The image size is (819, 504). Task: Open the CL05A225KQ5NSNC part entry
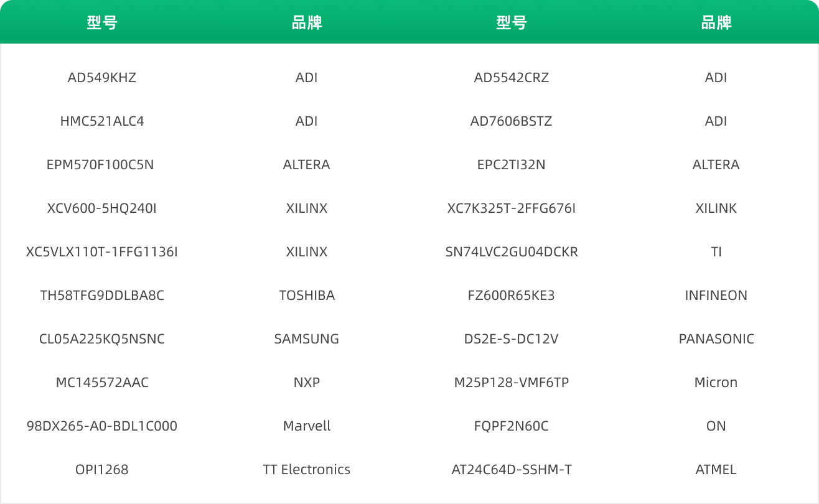pyautogui.click(x=102, y=339)
